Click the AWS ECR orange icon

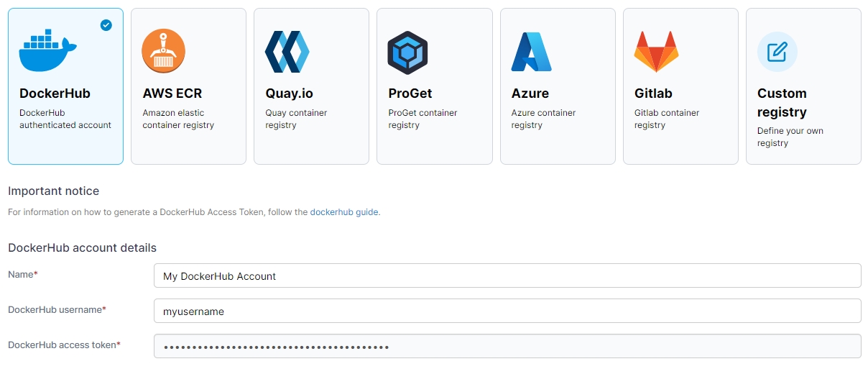tap(163, 52)
